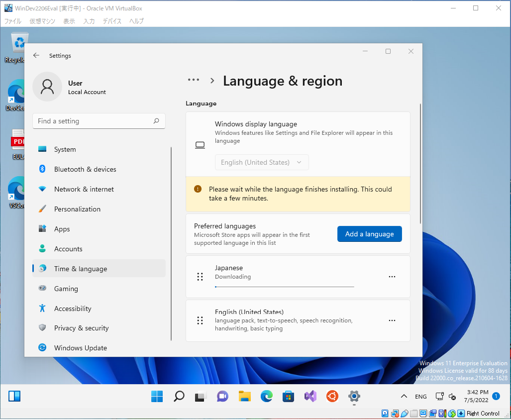
Task: Open the VirtualBox デバイス menu
Action: click(112, 21)
